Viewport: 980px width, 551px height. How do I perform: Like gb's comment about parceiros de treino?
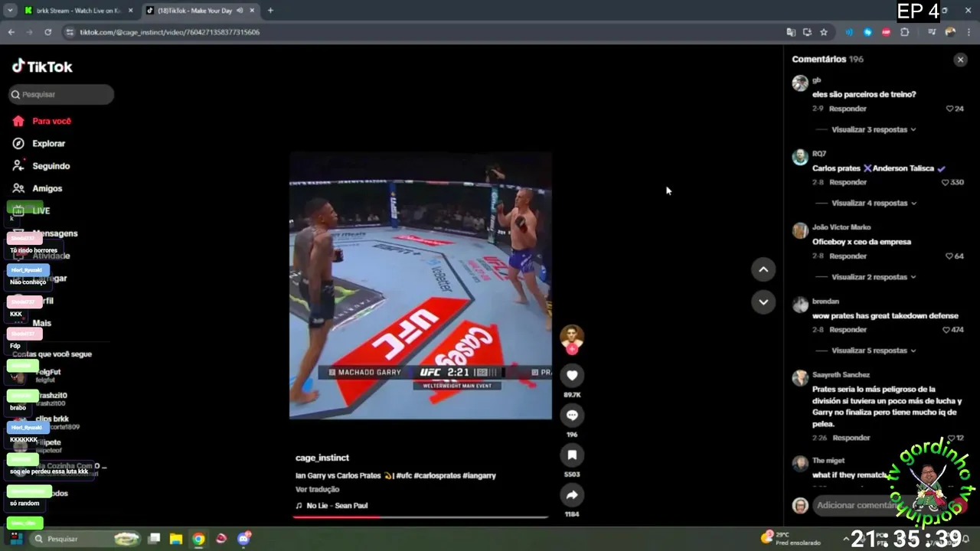[x=949, y=109]
